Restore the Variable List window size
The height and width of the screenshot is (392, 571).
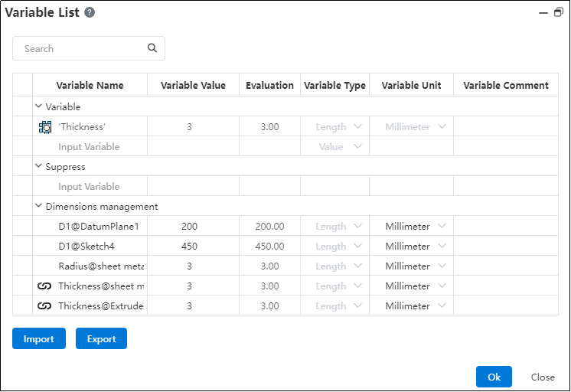pyautogui.click(x=558, y=12)
